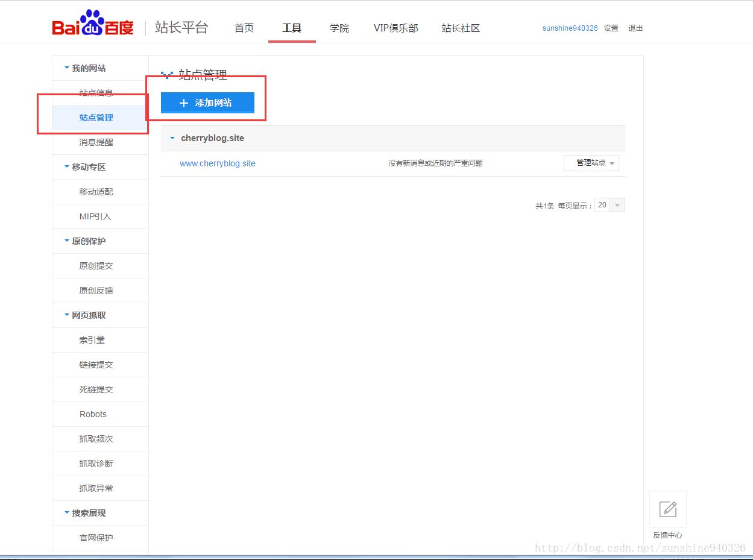This screenshot has width=753, height=560.
Task: Open the 管理站点 dropdown
Action: [x=591, y=163]
